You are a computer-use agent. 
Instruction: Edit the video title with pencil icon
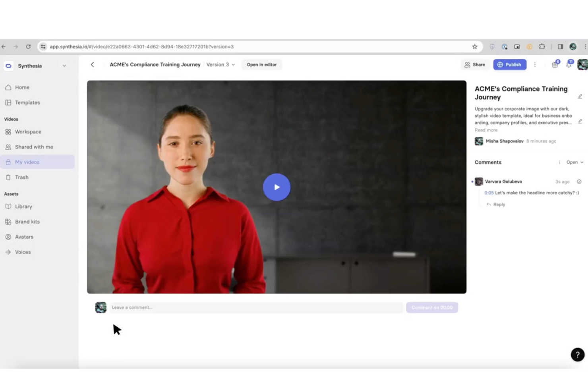coord(580,97)
